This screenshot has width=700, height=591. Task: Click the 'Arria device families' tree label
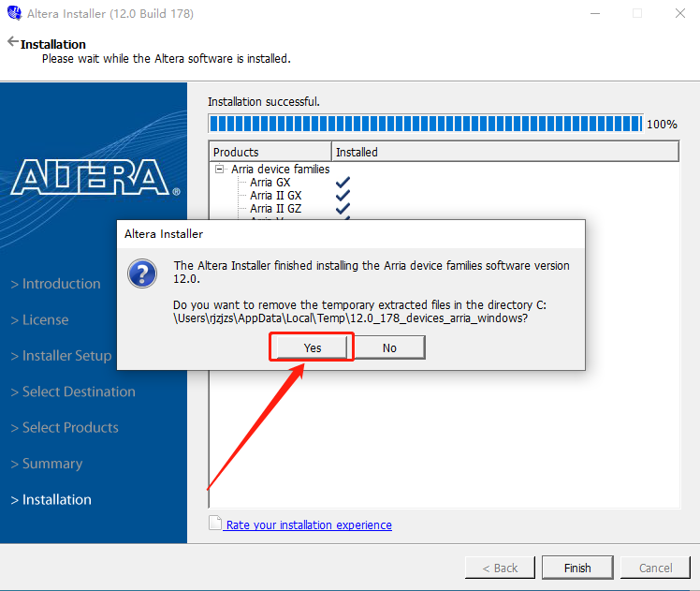281,169
